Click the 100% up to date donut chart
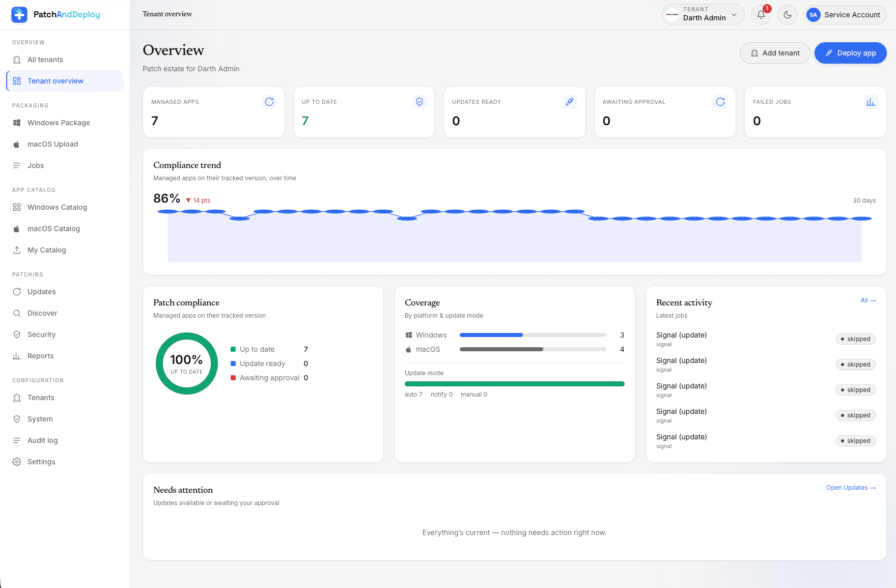The image size is (896, 588). coord(187,363)
